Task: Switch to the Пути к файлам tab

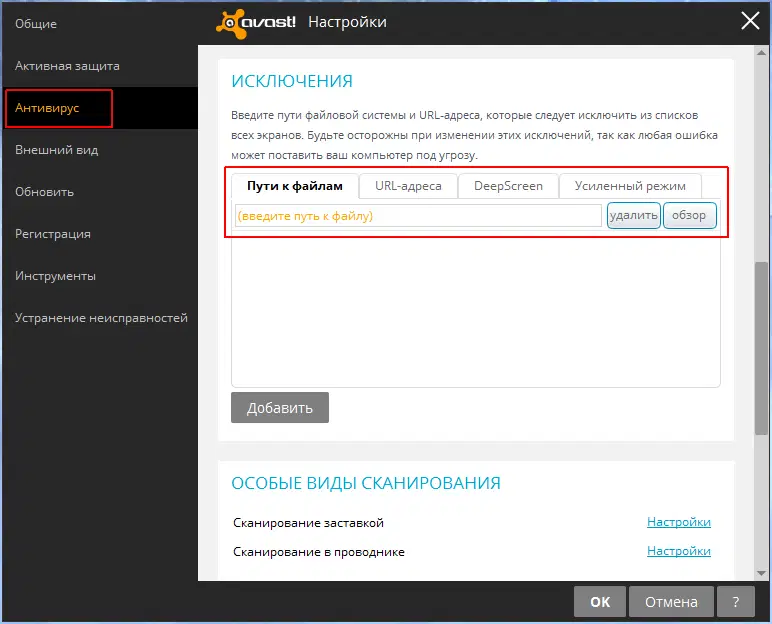Action: (x=295, y=186)
